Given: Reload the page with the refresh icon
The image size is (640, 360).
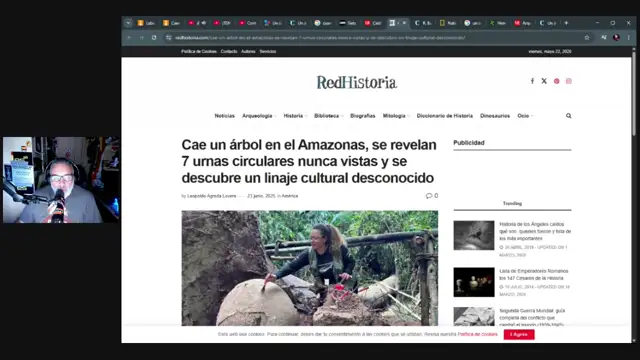Looking at the screenshot, I should click(x=154, y=38).
